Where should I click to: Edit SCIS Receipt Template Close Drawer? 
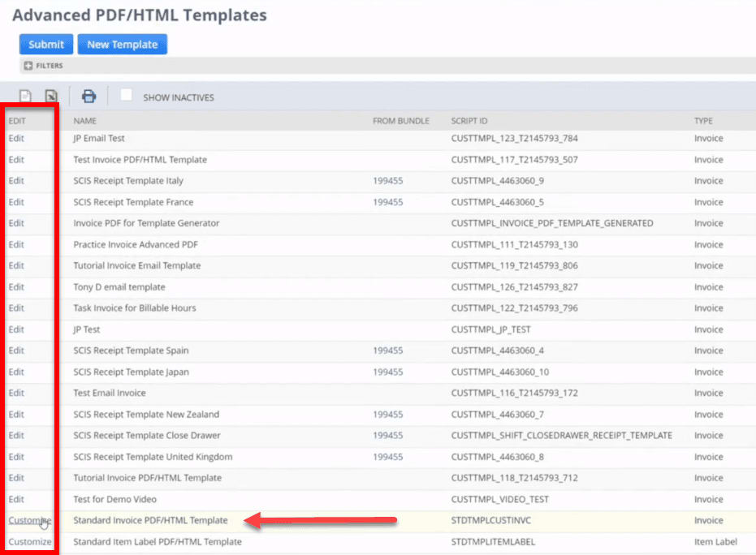pos(16,435)
